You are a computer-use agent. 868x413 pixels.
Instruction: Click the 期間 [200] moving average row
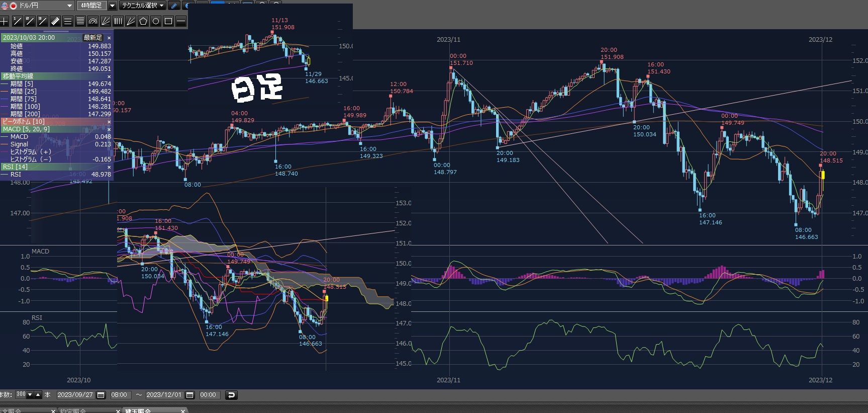56,114
